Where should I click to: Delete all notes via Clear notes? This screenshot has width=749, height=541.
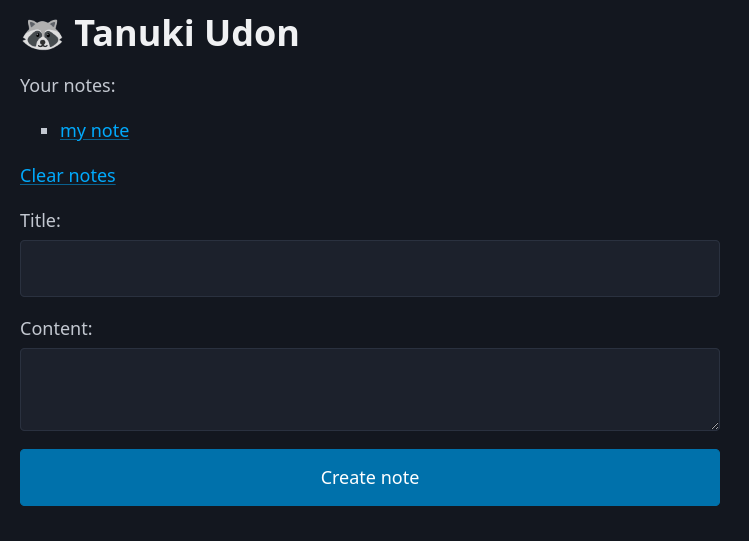point(68,176)
